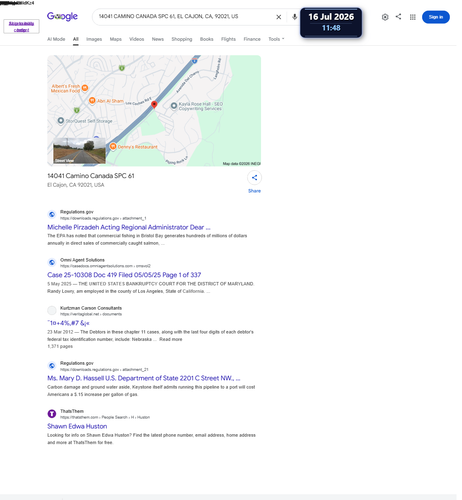This screenshot has height=500, width=462.
Task: Open the Street View thumbnail
Action: coord(79,151)
